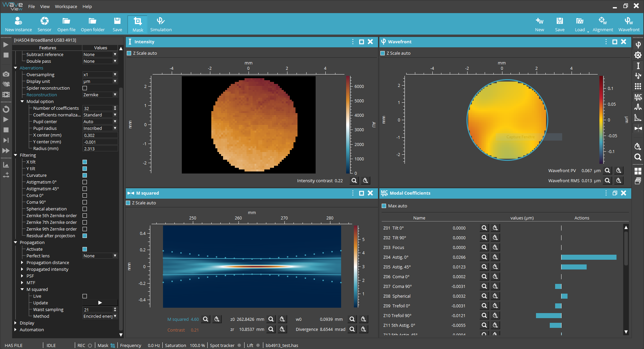Click magnifier icon for Z04 Astig. 0°
Viewport: 644px width, 349px height.
point(484,257)
